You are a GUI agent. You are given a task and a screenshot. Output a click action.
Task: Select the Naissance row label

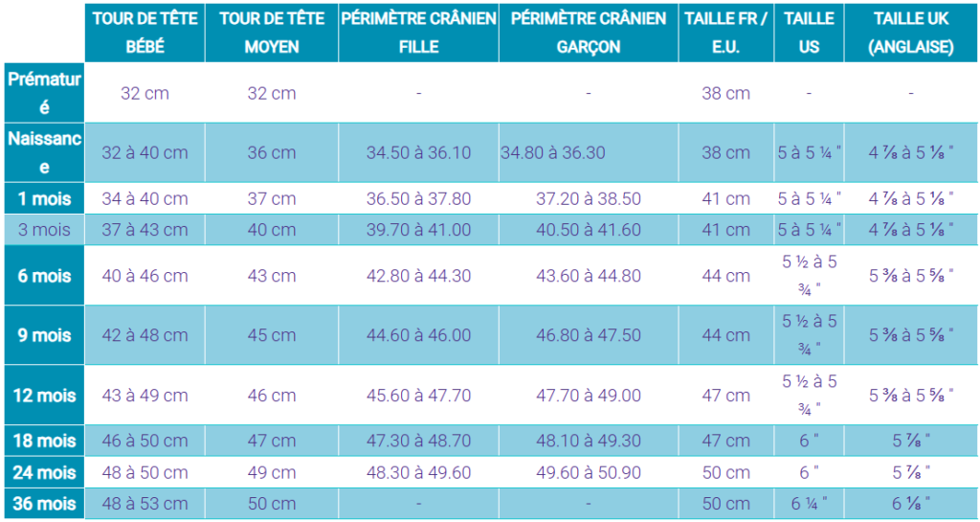click(44, 152)
